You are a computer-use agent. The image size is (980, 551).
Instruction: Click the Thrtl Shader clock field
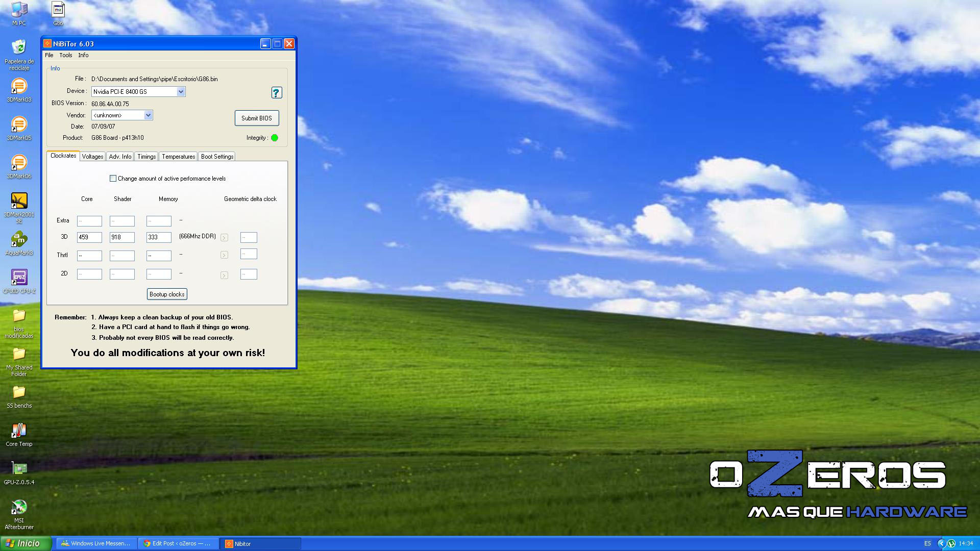coord(122,256)
